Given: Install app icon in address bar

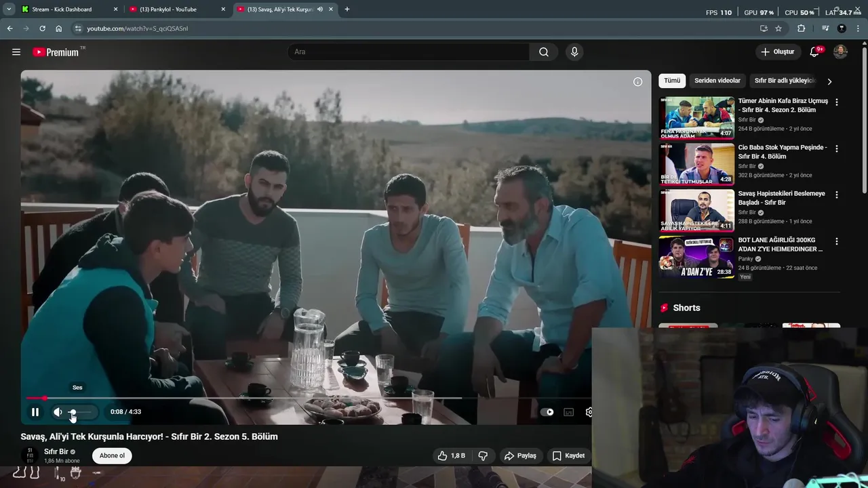Looking at the screenshot, I should (764, 28).
